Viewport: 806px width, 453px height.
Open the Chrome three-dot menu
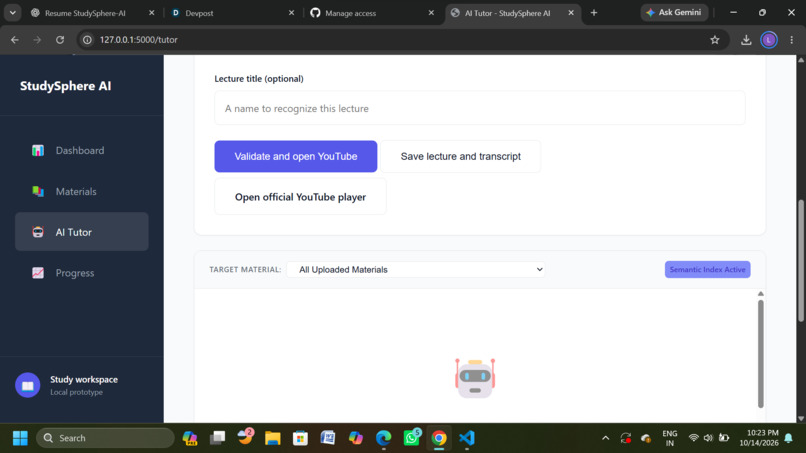[792, 40]
